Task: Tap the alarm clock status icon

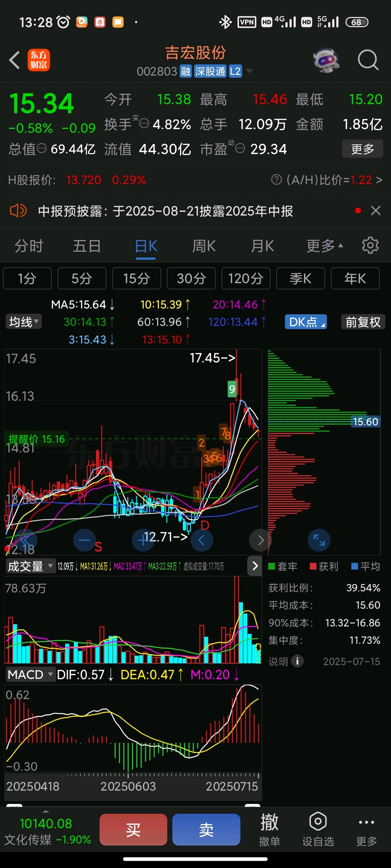Action: click(63, 22)
